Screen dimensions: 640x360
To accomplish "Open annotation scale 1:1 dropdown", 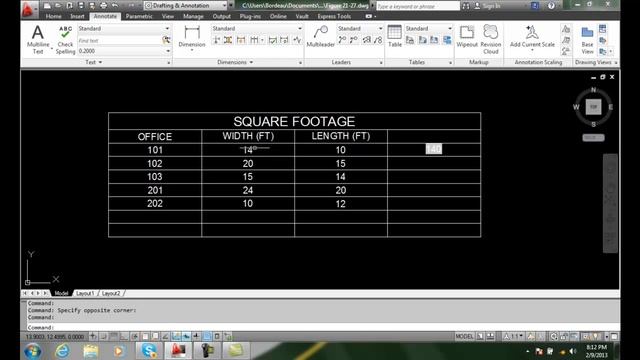I will (x=513, y=336).
